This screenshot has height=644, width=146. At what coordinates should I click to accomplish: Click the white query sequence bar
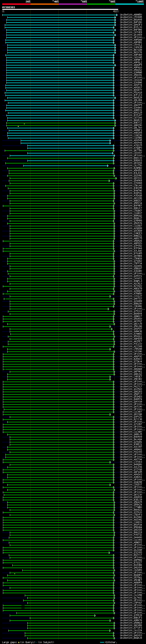pos(60,9)
